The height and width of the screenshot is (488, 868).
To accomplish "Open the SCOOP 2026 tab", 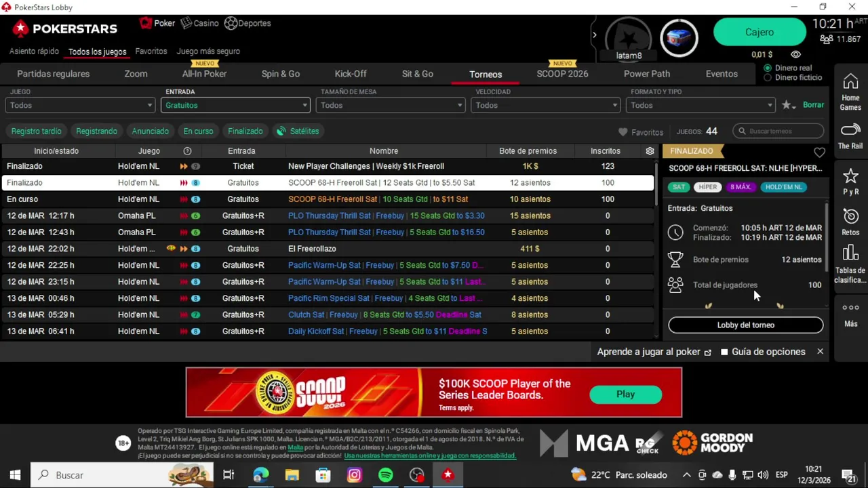I will [562, 74].
